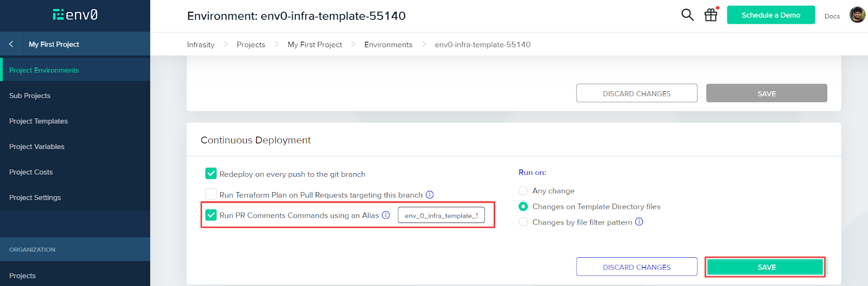Open the user avatar profile menu

857,15
